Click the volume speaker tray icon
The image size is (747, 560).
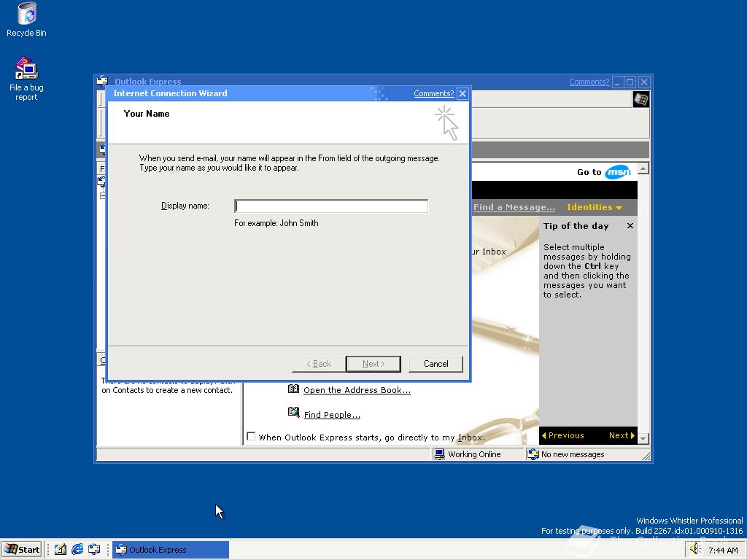pyautogui.click(x=695, y=549)
